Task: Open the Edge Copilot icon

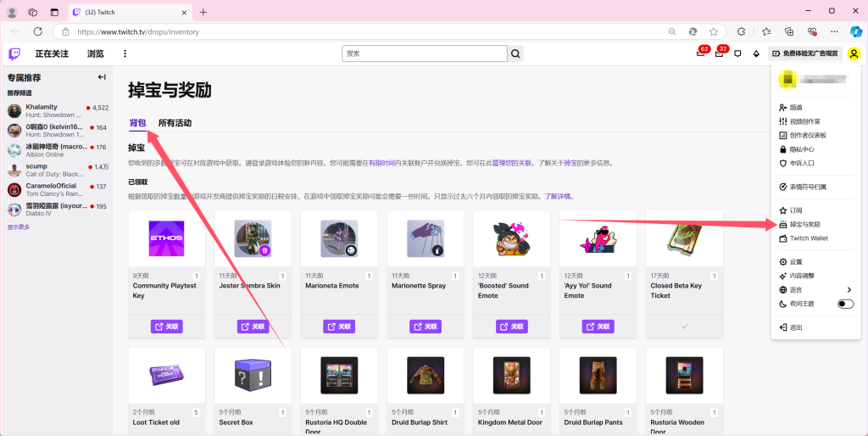Action: point(855,31)
